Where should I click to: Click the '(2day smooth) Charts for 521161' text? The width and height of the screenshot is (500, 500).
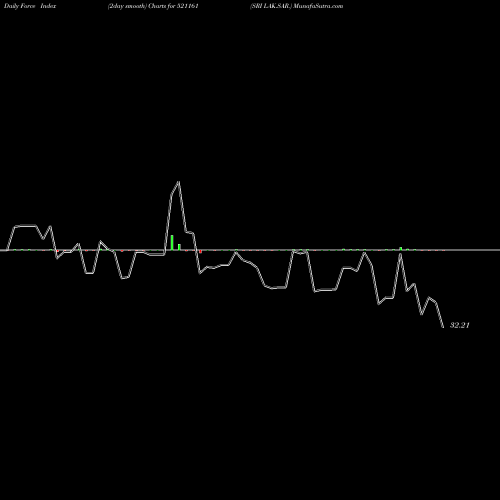click(153, 6)
